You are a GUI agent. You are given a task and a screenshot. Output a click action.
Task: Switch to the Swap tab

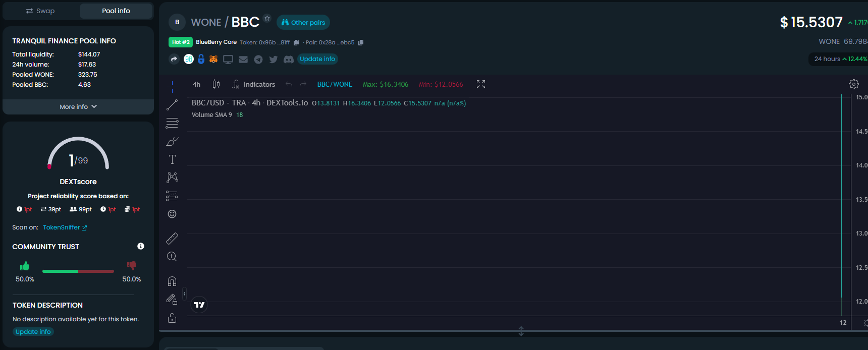pos(40,11)
